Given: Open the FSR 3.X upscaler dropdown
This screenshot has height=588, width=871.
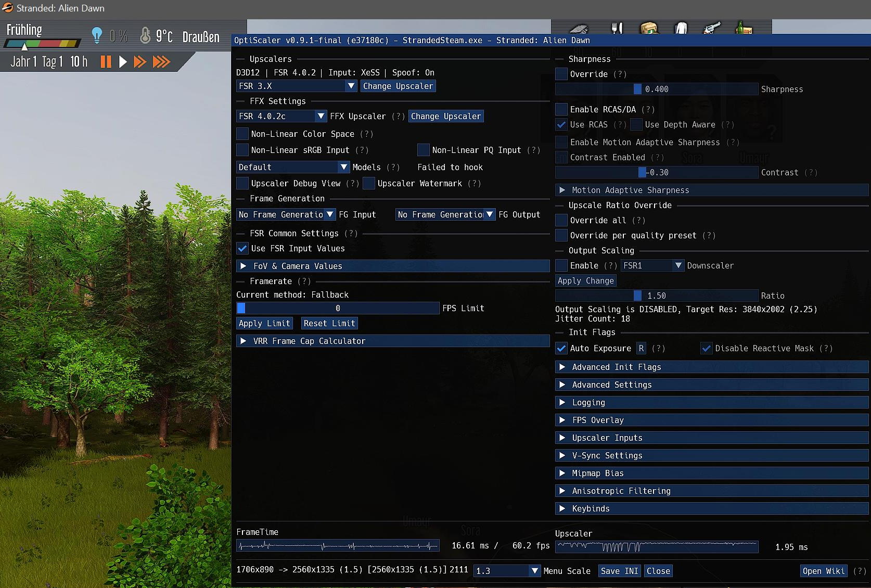Looking at the screenshot, I should (297, 86).
